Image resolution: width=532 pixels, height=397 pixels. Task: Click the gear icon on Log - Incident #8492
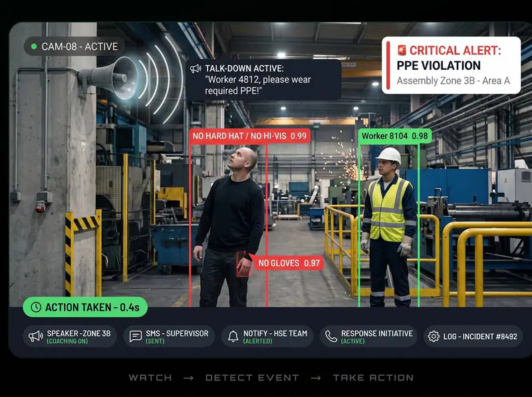point(434,336)
